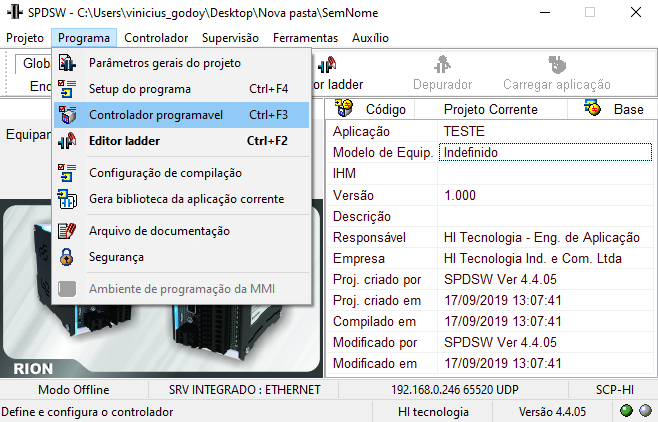This screenshot has height=422, width=658.
Task: Open the Supervisão menu
Action: pyautogui.click(x=230, y=38)
